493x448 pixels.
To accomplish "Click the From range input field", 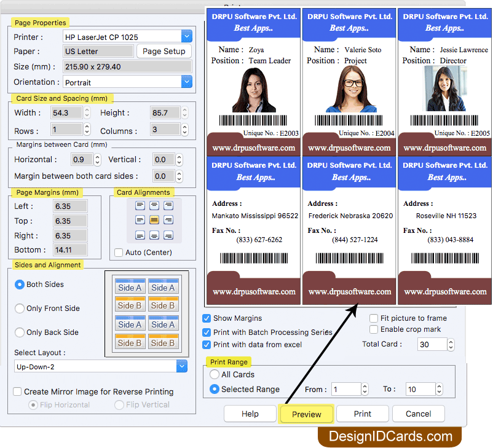I will click(x=346, y=389).
